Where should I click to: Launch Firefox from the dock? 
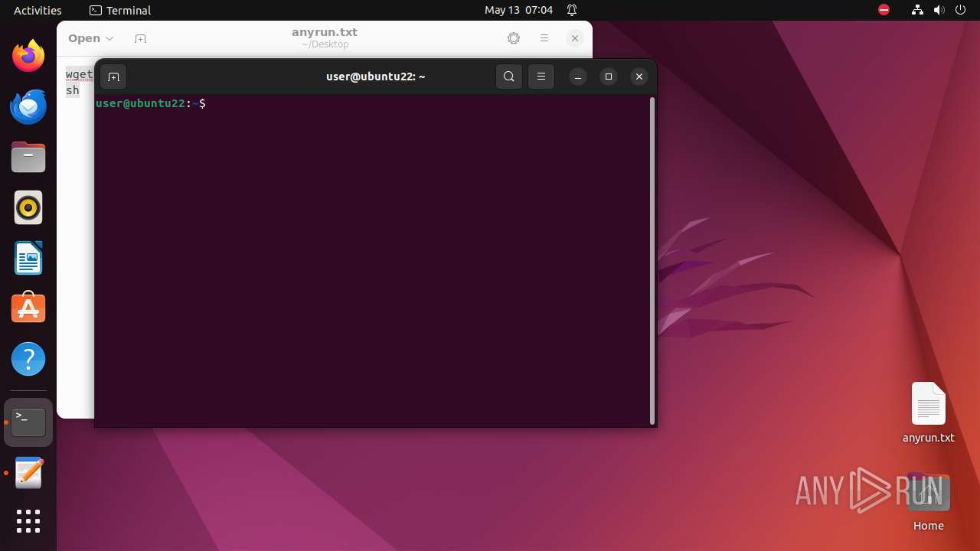(x=28, y=56)
